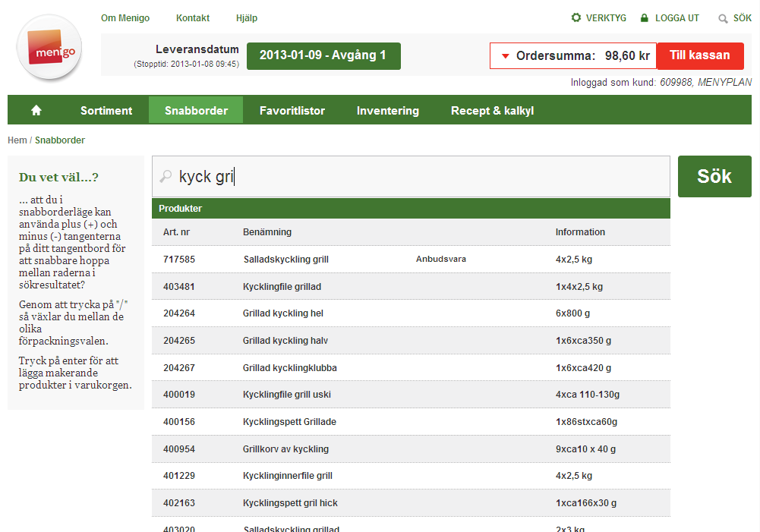Viewport: 760px width, 532px height.
Task: Click the Ordersumma amount 98,60 kr
Action: [x=627, y=55]
